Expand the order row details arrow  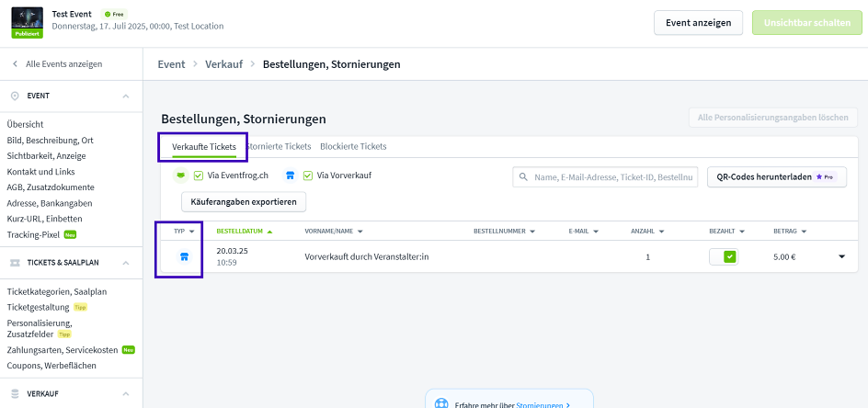[841, 256]
